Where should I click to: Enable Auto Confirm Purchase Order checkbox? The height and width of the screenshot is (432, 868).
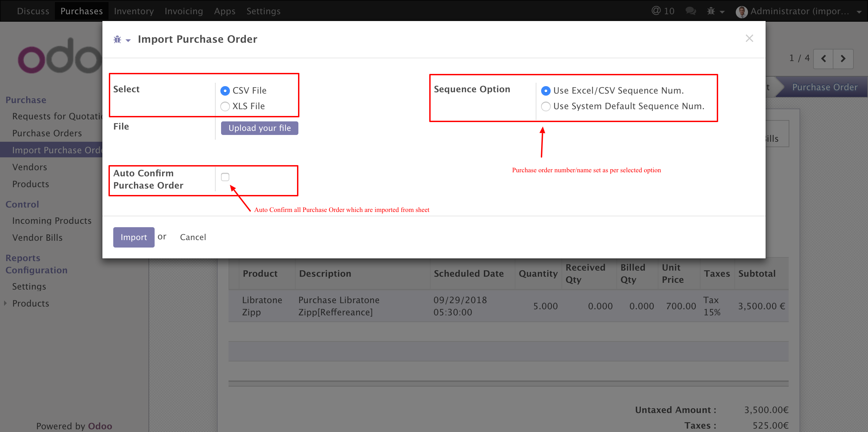225,177
